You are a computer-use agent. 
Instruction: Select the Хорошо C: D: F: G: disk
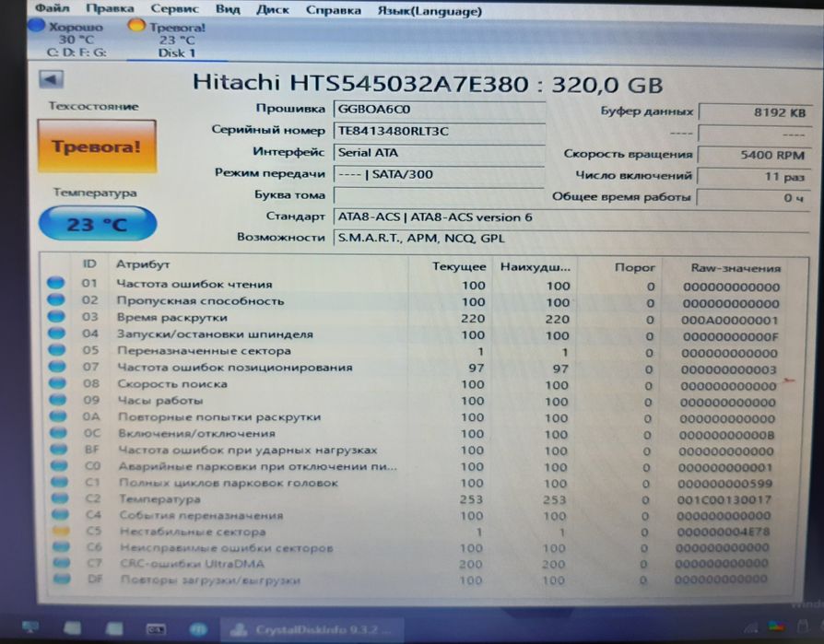coord(76,40)
